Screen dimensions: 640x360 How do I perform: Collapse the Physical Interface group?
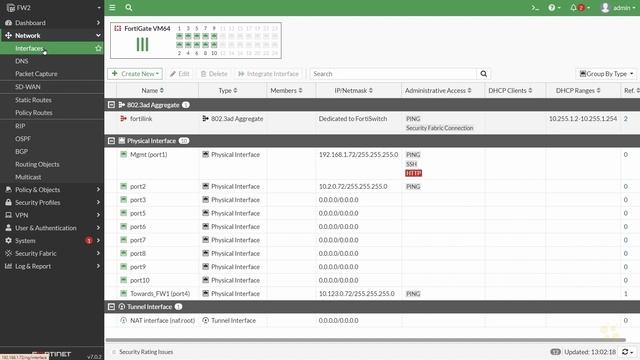point(111,141)
